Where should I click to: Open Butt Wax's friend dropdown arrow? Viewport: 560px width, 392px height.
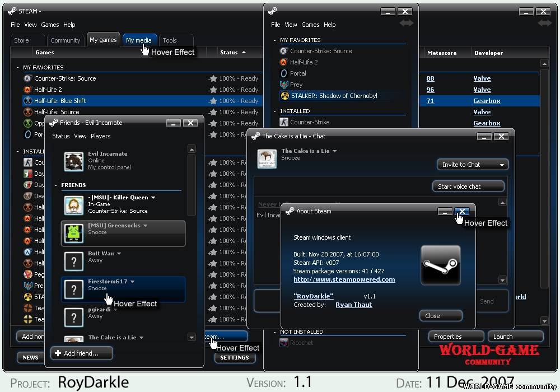[x=119, y=254]
